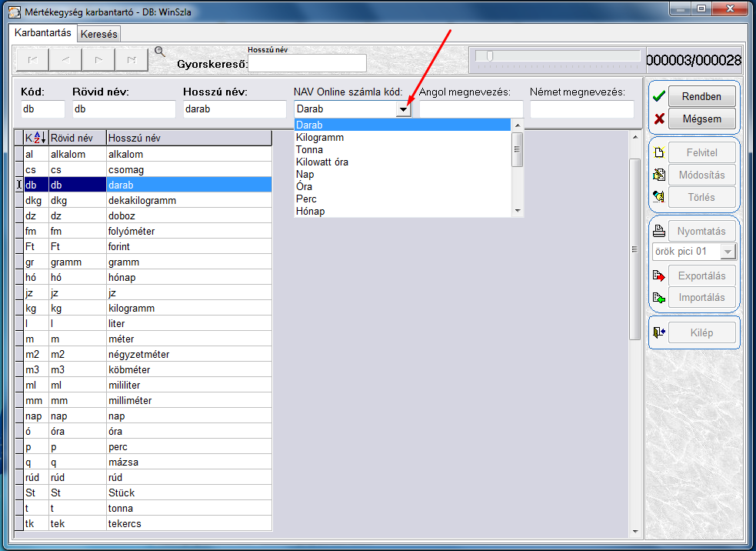756x551 pixels.
Task: Click the edit icon beside Módosítás
Action: [x=658, y=175]
